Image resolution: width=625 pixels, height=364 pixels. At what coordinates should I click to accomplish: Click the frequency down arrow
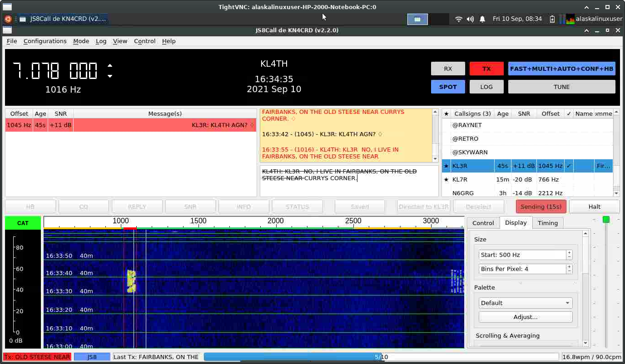pos(110,76)
